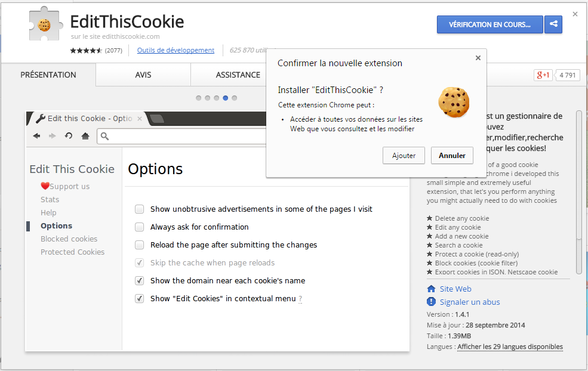The width and height of the screenshot is (588, 371).
Task: Toggle Show unobtrusive advertisements checkbox
Action: pyautogui.click(x=139, y=209)
